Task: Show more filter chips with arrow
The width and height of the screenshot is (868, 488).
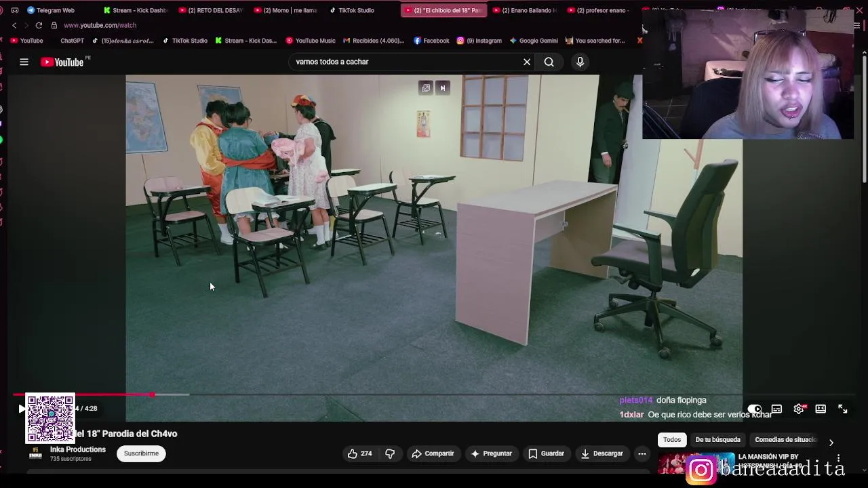Action: click(x=831, y=442)
